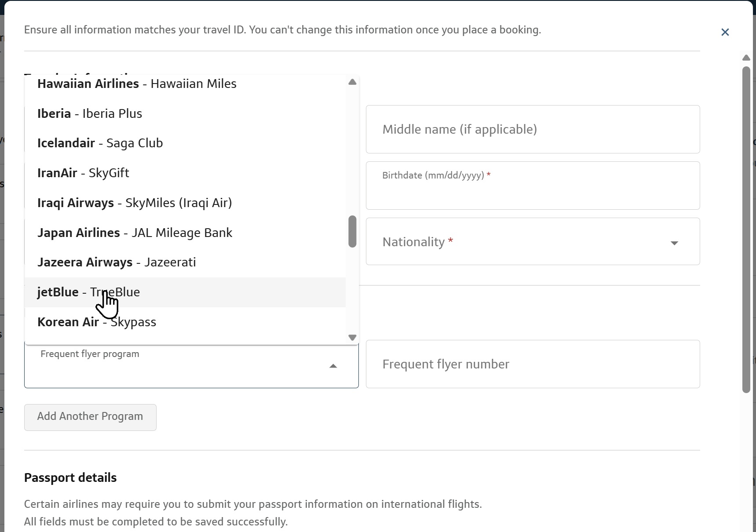The width and height of the screenshot is (756, 532).
Task: Close the traveler information dialog
Action: coord(725,32)
